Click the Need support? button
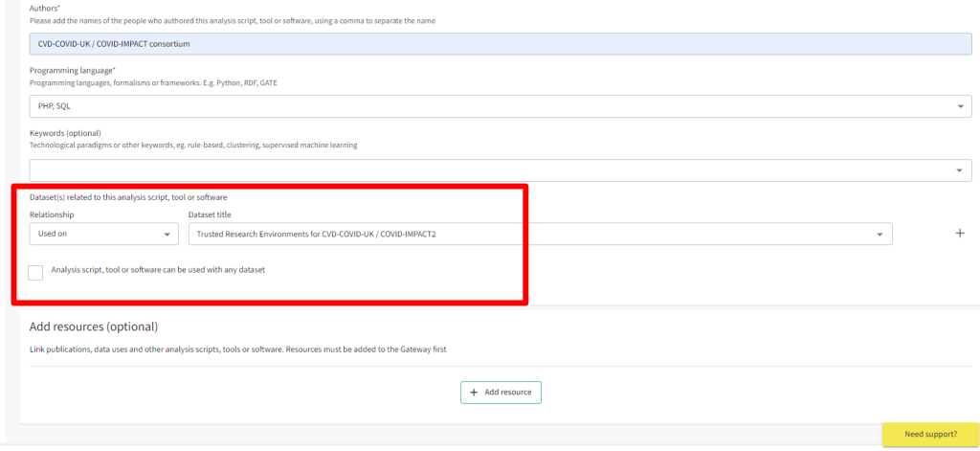Image resolution: width=980 pixels, height=451 pixels. [x=930, y=434]
